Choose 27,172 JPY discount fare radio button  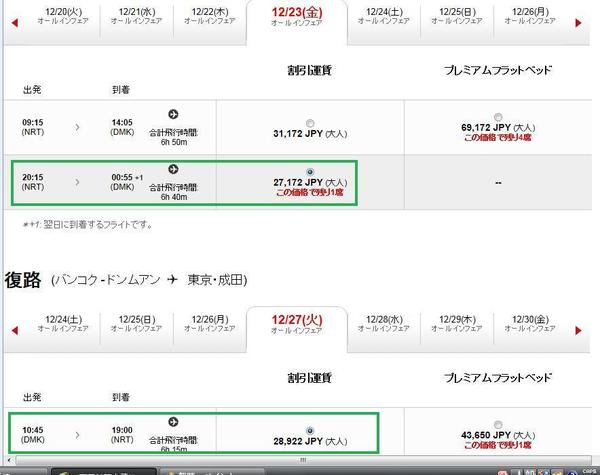(310, 172)
